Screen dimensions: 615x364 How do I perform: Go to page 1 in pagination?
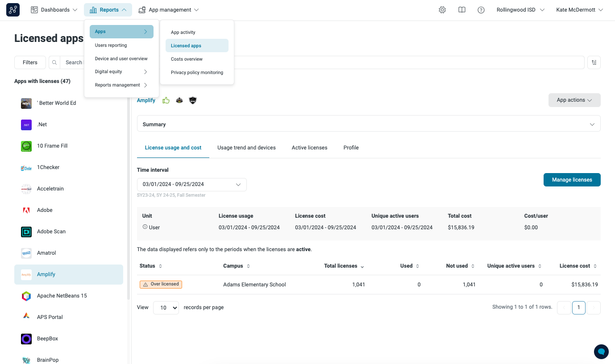(579, 308)
